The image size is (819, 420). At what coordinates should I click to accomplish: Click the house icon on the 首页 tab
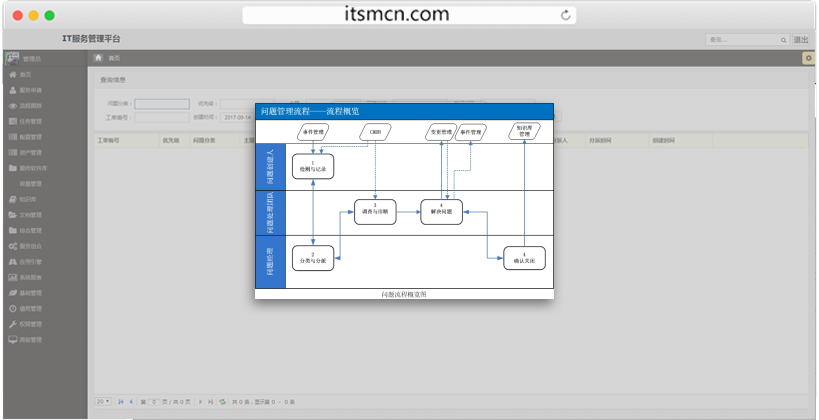pyautogui.click(x=98, y=58)
